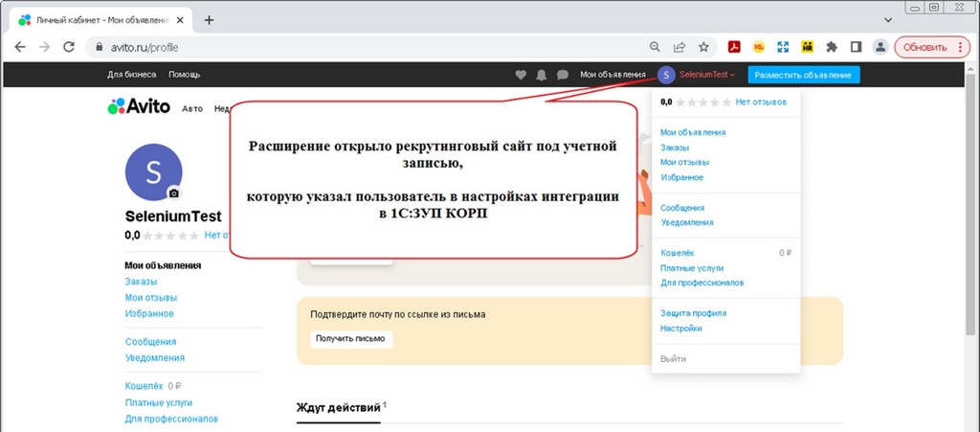Screen dimensions: 980x432
Task: Open Платные услуги in left sidebar
Action: [x=159, y=402]
